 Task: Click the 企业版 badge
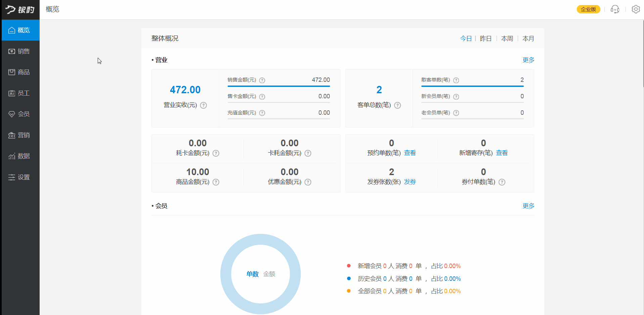coord(588,9)
